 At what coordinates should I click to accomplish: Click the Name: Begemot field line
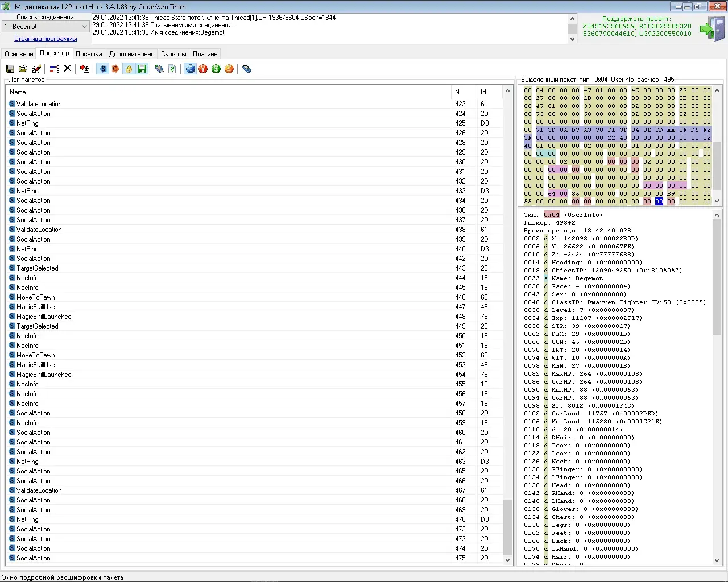tap(563, 278)
